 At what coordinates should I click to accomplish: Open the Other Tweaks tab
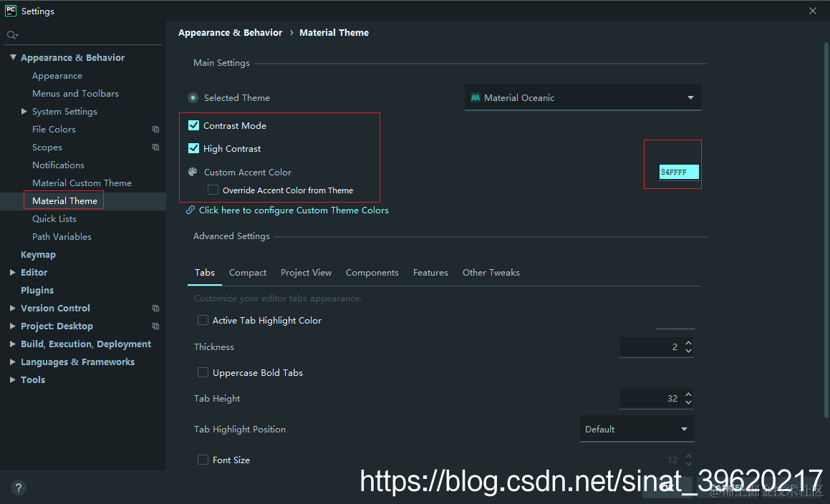tap(491, 273)
